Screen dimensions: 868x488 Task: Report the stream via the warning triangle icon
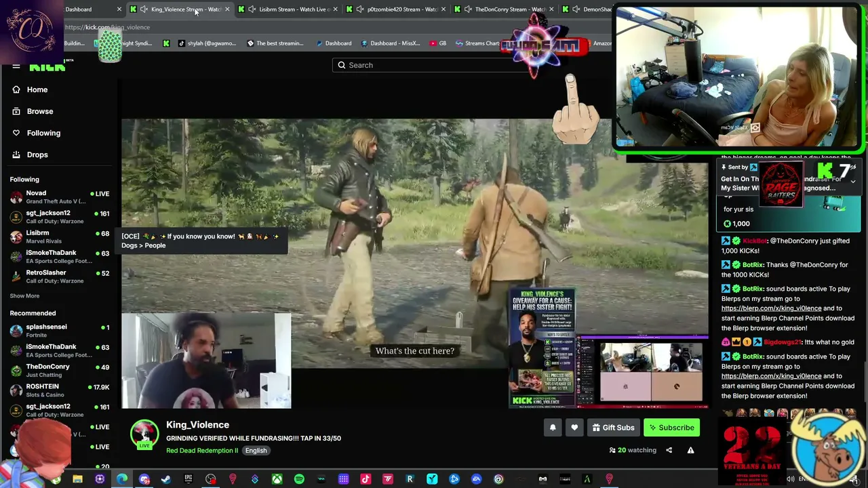point(690,450)
